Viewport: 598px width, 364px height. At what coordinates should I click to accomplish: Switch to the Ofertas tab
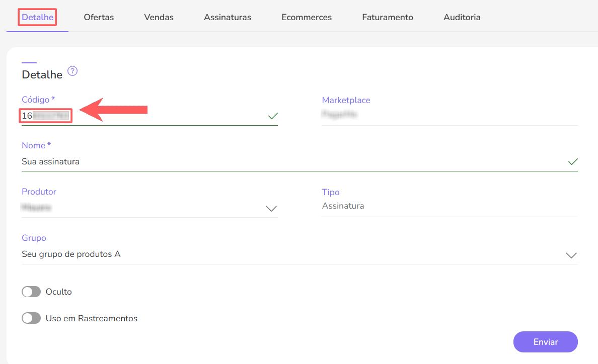pyautogui.click(x=99, y=17)
